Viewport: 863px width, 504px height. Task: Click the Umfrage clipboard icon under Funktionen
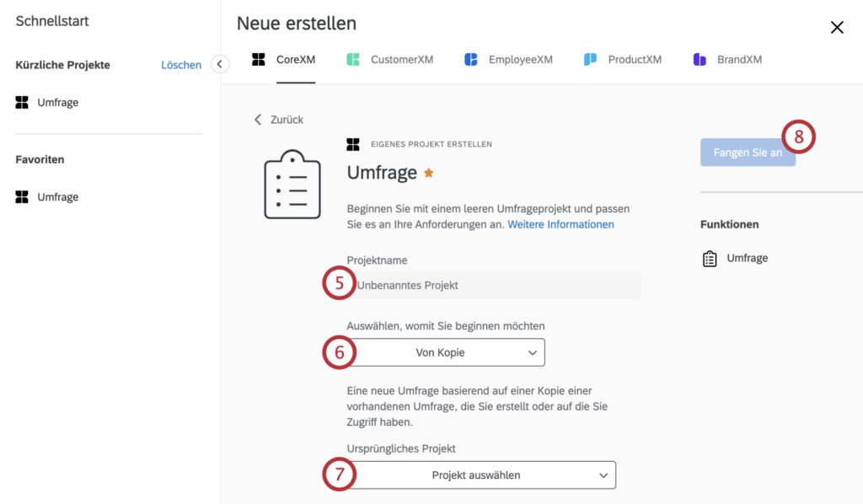coord(710,259)
